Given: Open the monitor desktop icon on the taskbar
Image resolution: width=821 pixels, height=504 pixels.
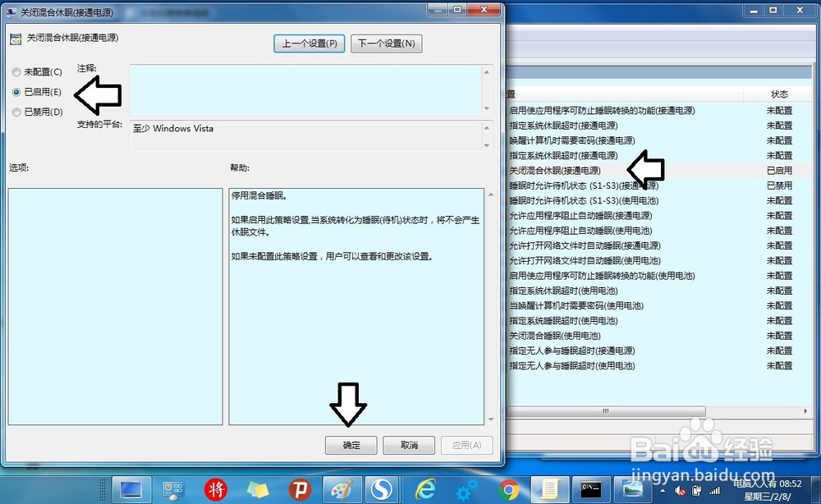Looking at the screenshot, I should tap(131, 490).
